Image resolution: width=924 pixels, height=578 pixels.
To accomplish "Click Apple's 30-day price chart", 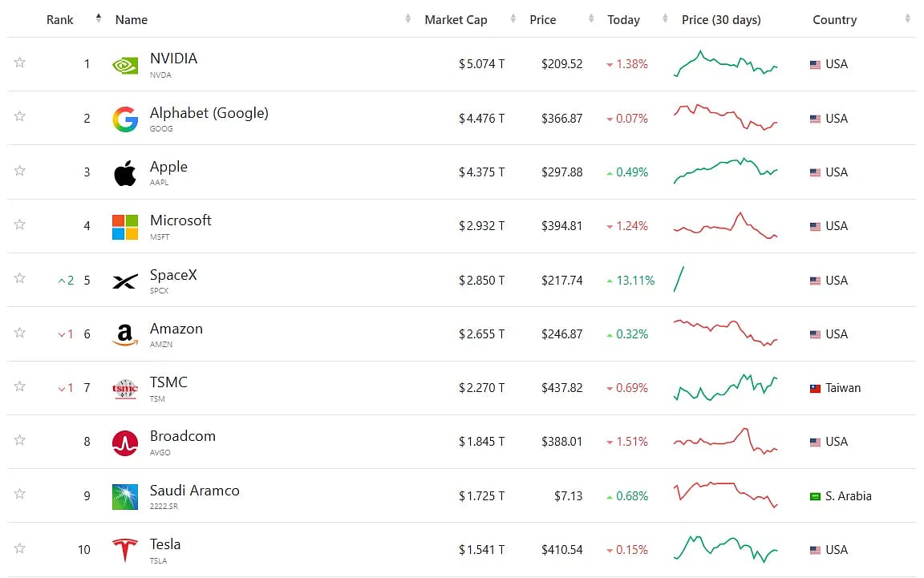I will (725, 171).
